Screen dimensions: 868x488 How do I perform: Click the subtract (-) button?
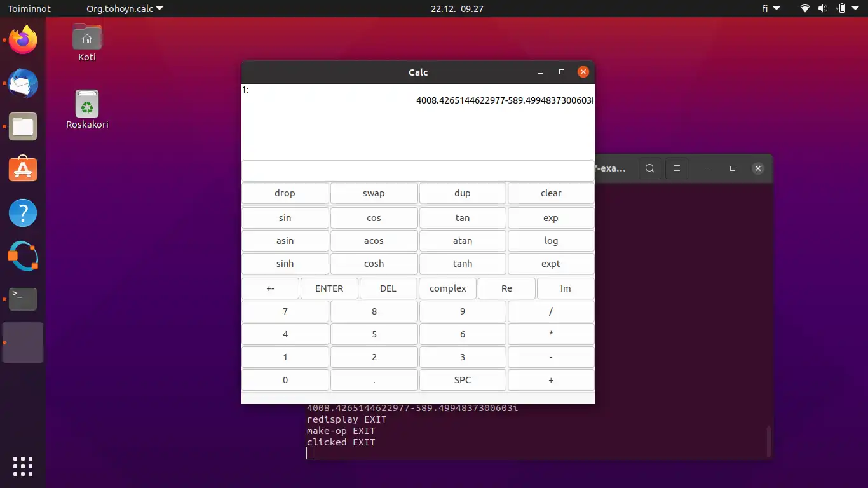click(551, 357)
